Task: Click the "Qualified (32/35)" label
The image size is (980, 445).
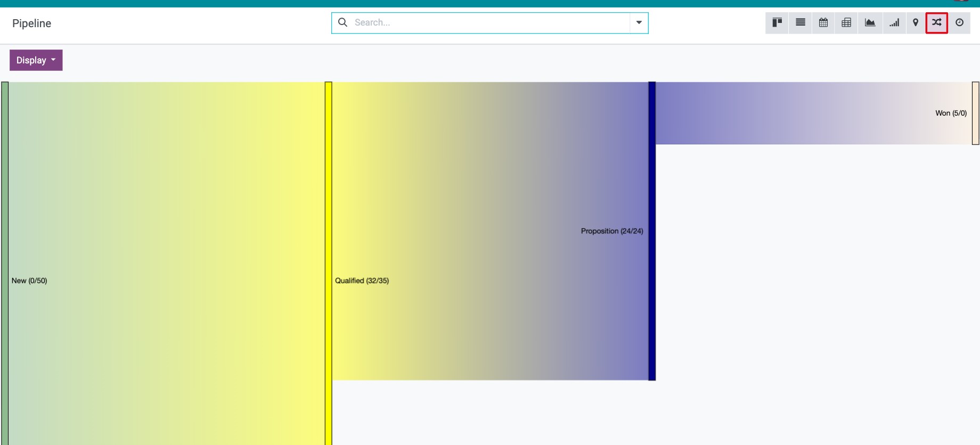Action: (x=362, y=281)
